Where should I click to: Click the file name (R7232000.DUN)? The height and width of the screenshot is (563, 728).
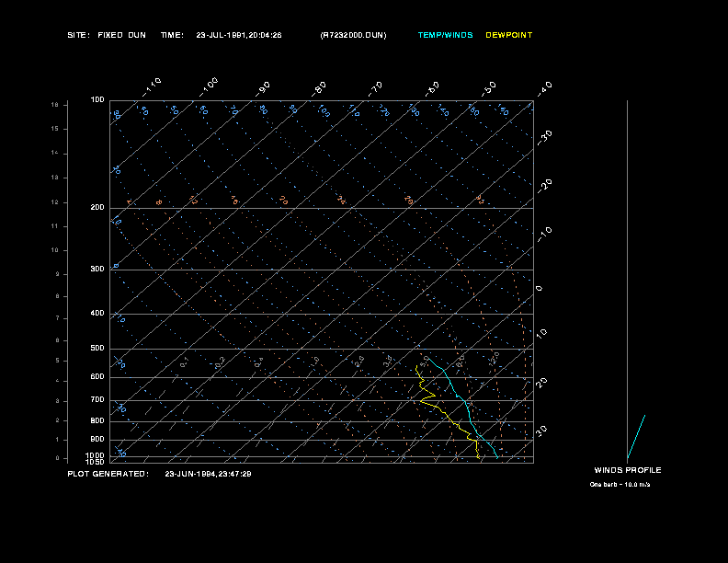353,35
